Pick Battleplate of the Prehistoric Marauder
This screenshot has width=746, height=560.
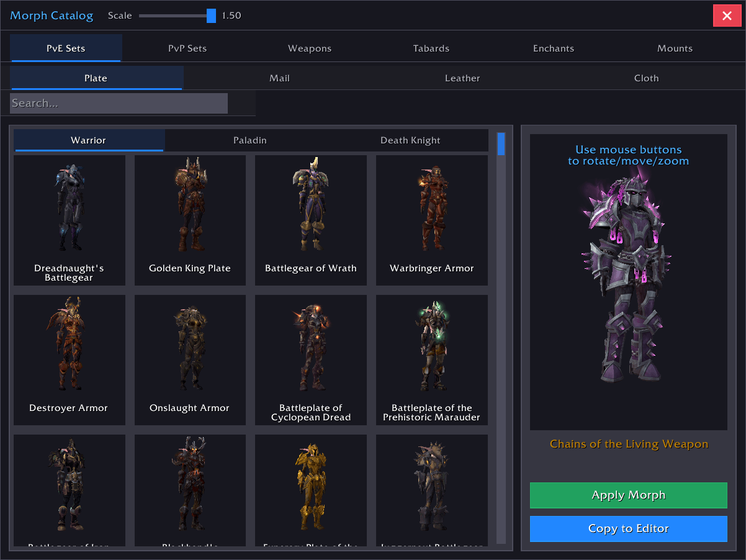point(432,359)
